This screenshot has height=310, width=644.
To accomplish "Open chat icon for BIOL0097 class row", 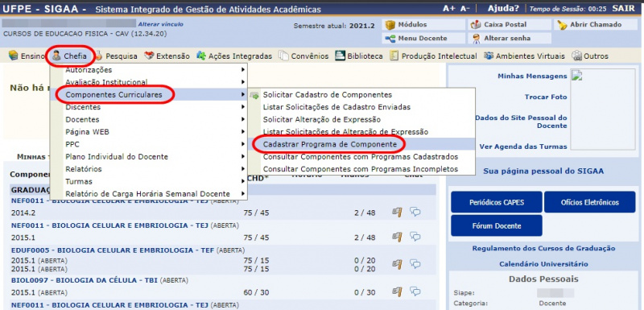I will [415, 291].
